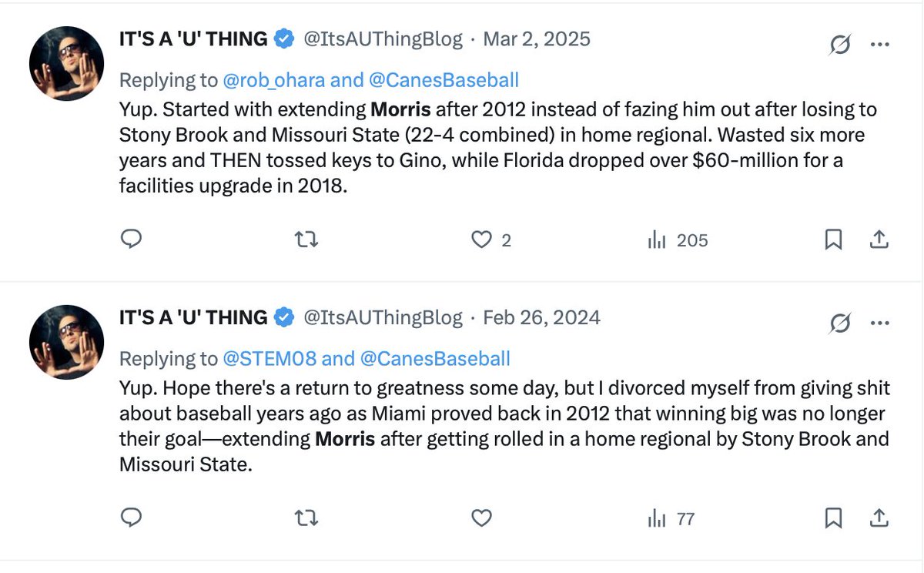The height and width of the screenshot is (573, 924).
Task: Repost the Mar 2, 2025 tweet
Action: (x=306, y=240)
